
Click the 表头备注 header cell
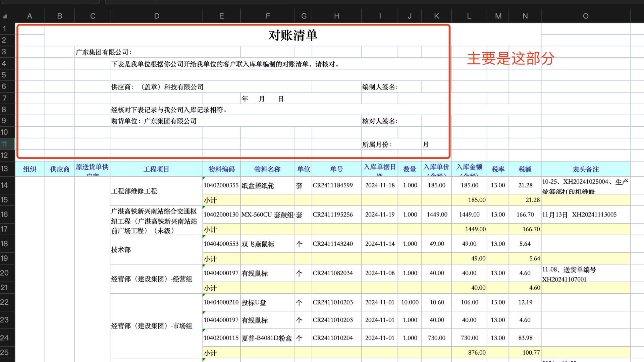[x=586, y=169]
